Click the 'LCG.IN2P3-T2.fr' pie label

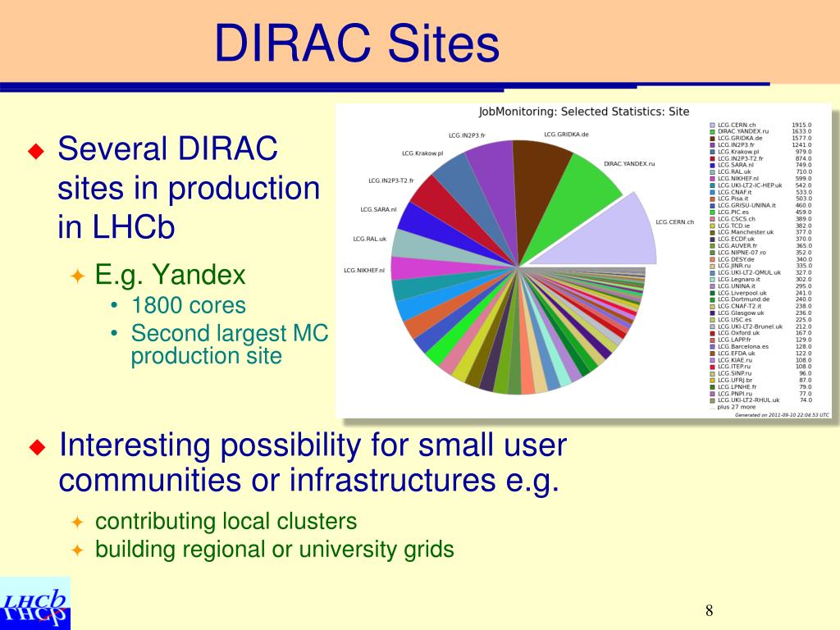point(391,180)
